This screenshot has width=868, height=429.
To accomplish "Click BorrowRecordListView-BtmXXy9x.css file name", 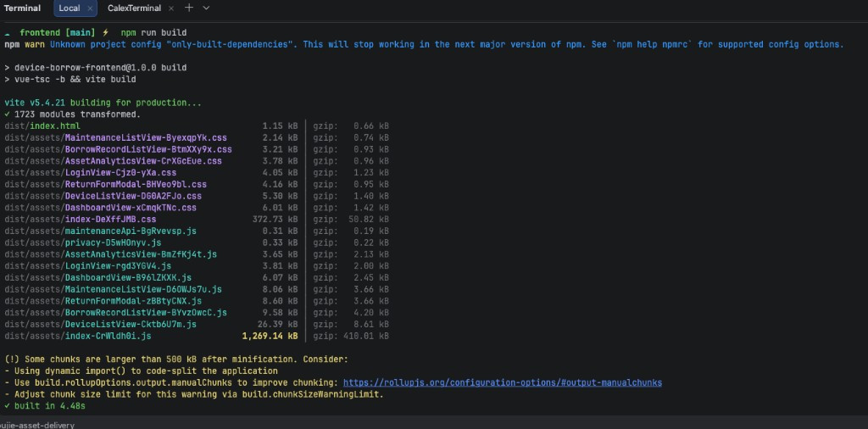I will (x=148, y=149).
